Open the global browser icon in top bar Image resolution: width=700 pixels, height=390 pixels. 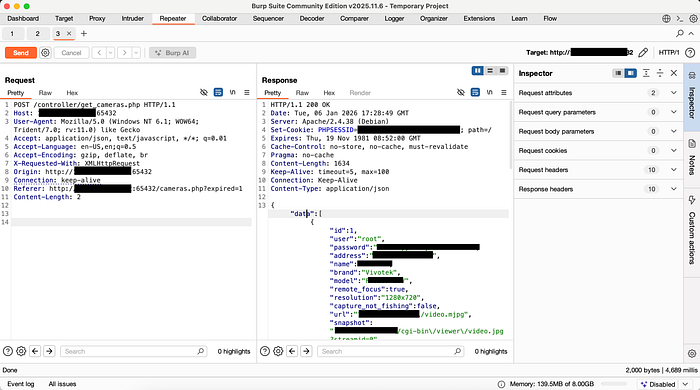(666, 18)
